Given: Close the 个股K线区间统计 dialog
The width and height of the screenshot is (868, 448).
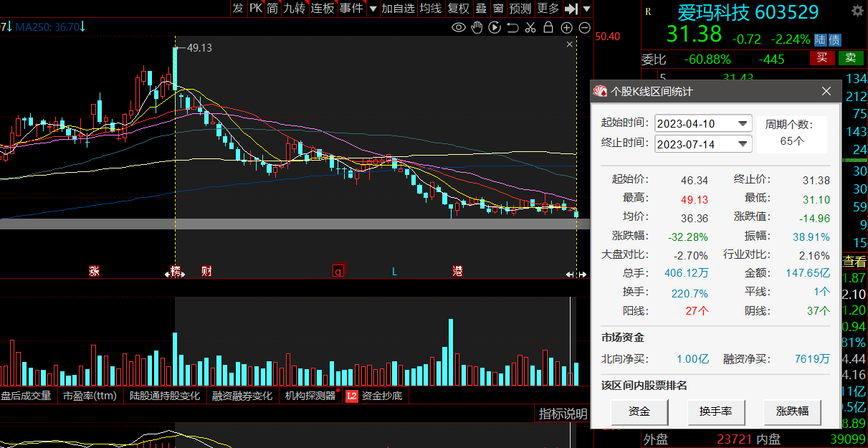Looking at the screenshot, I should (x=826, y=91).
